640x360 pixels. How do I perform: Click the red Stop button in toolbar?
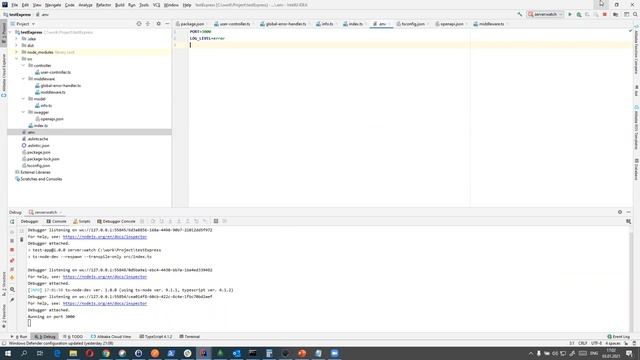[x=605, y=14]
